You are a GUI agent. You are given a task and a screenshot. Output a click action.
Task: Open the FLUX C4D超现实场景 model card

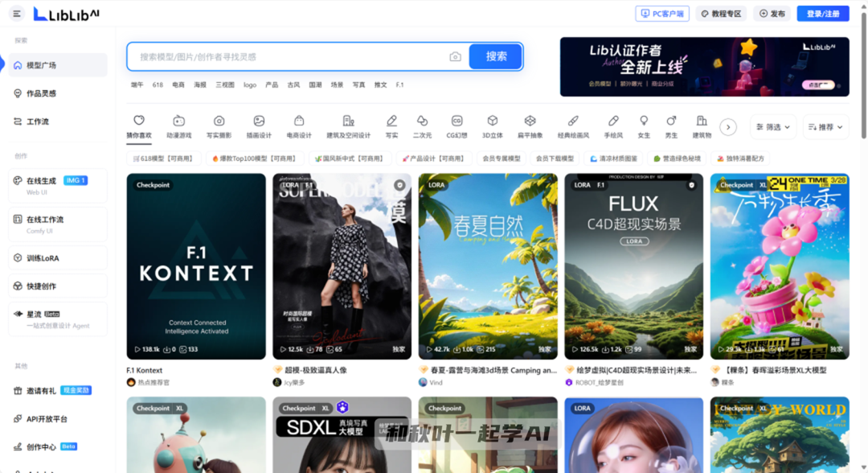click(x=634, y=266)
